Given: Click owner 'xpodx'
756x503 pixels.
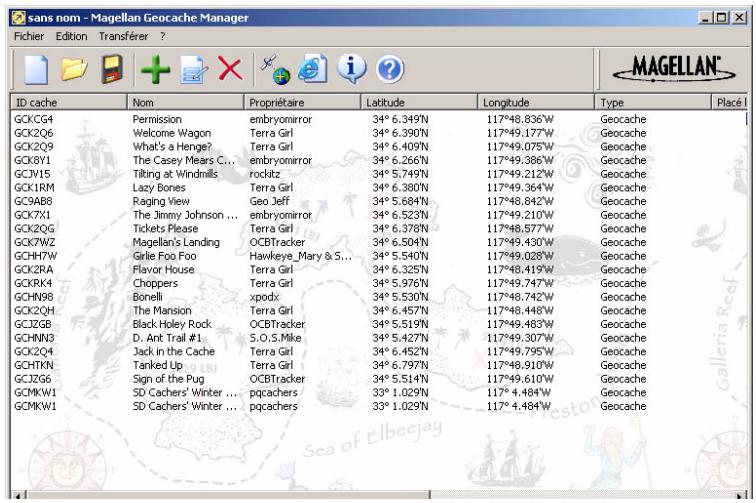Looking at the screenshot, I should coord(264,297).
